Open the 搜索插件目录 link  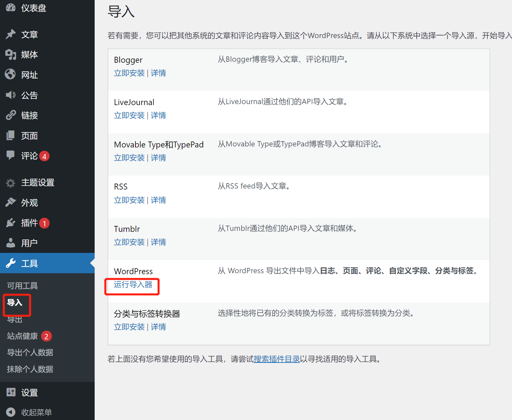(x=277, y=359)
